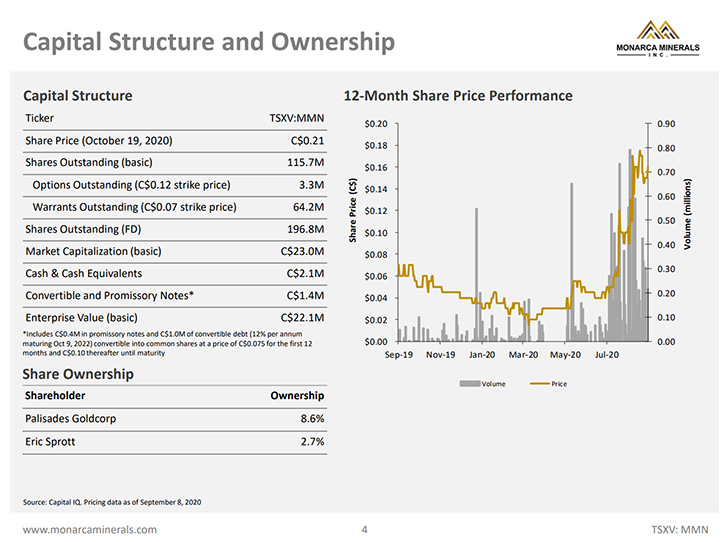Click the 'Mar-20' date axis label
This screenshot has width=725, height=542.
(523, 355)
